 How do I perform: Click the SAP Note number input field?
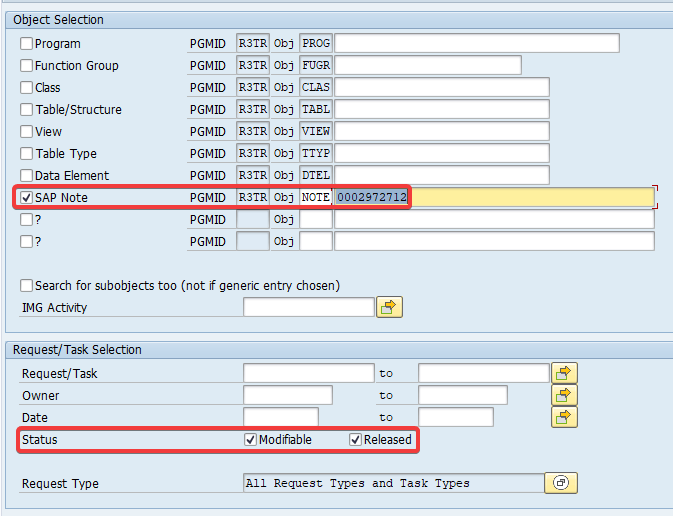click(494, 198)
